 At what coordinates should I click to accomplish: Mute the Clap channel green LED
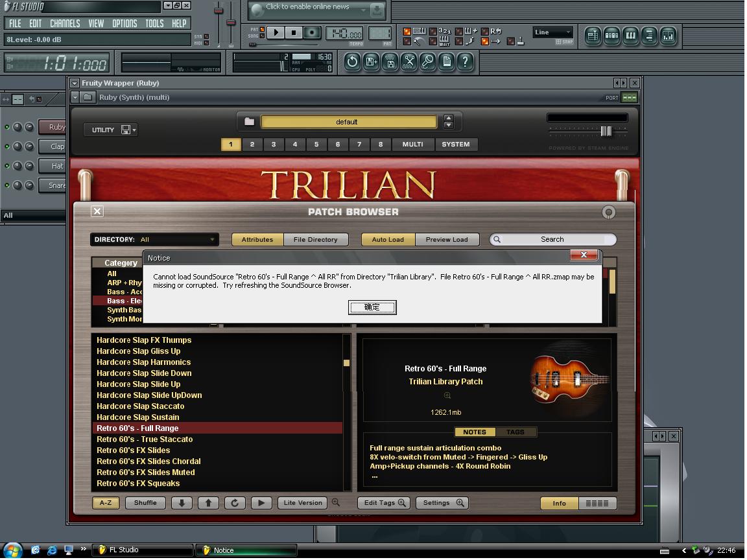7,146
